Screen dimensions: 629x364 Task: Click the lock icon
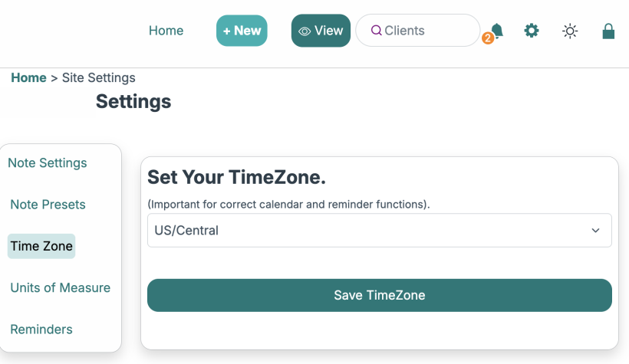pyautogui.click(x=608, y=31)
